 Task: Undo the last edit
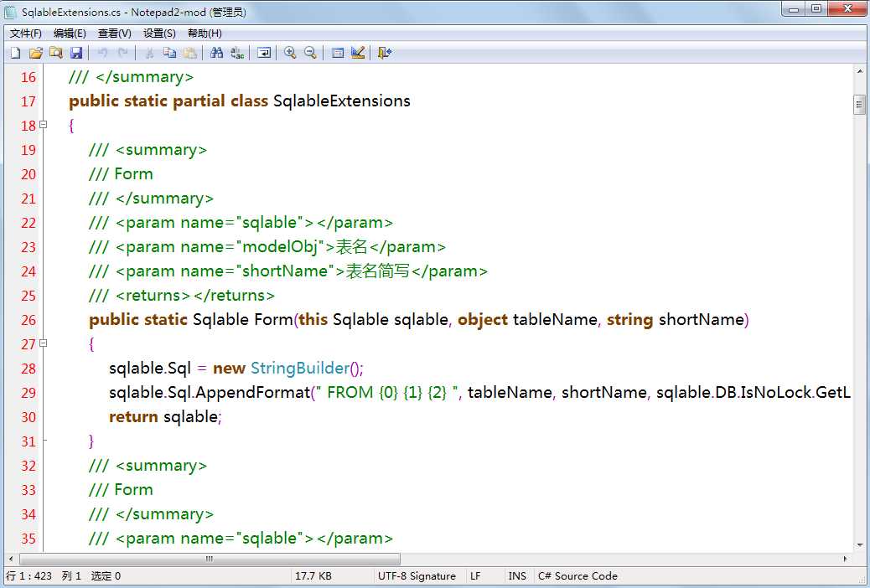tap(102, 53)
